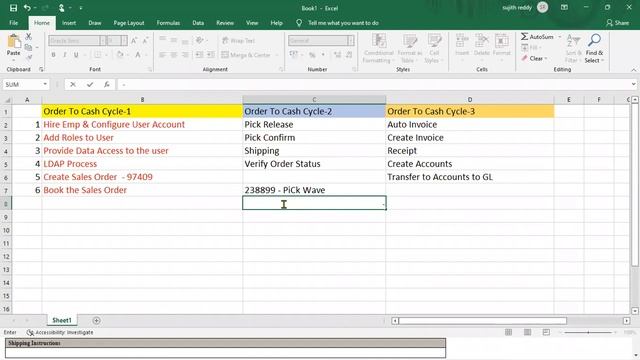The width and height of the screenshot is (640, 360).
Task: Click column C header
Action: pyautogui.click(x=314, y=100)
